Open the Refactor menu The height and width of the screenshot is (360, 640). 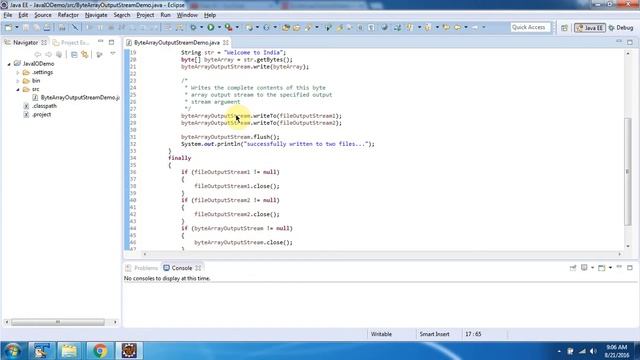pyautogui.click(x=68, y=15)
